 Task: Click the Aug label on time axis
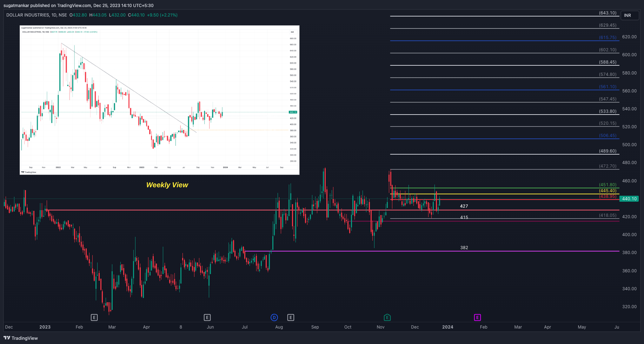coord(279,327)
